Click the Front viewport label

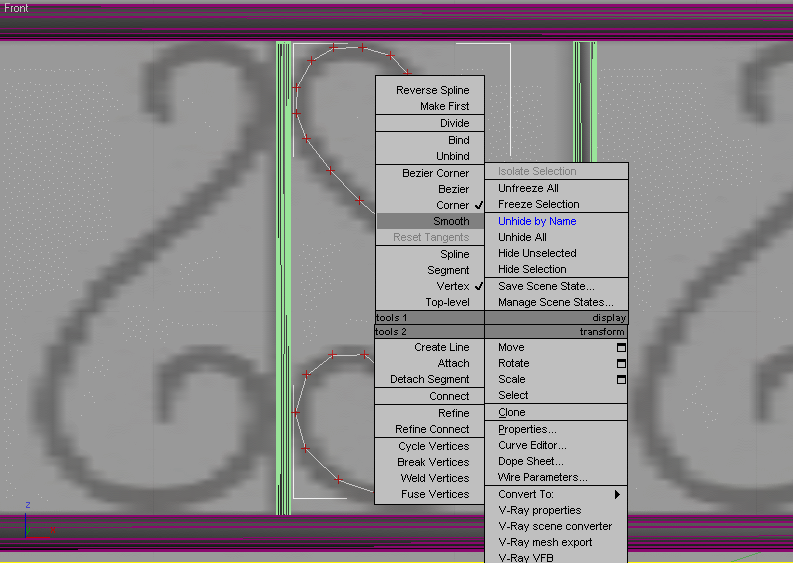click(x=16, y=8)
